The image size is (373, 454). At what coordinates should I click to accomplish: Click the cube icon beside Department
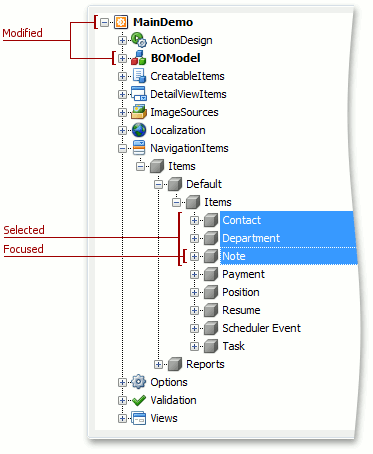[x=211, y=238]
